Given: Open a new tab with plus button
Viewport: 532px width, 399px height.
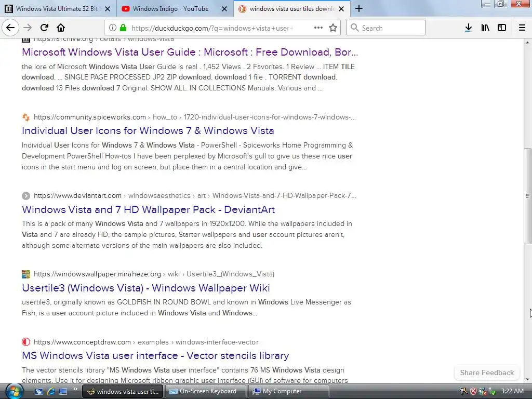Looking at the screenshot, I should point(359,8).
